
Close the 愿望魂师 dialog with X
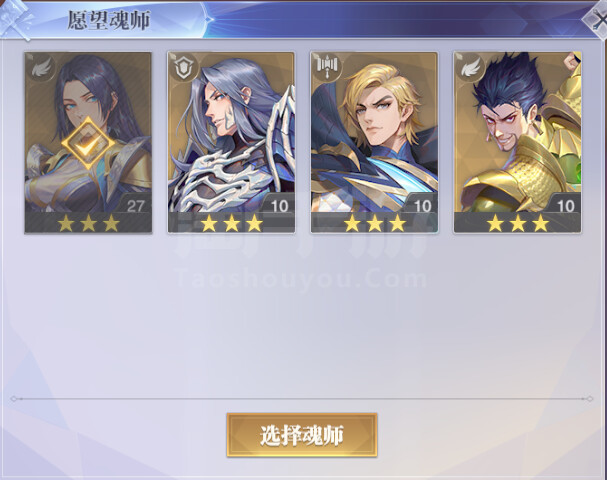(597, 22)
